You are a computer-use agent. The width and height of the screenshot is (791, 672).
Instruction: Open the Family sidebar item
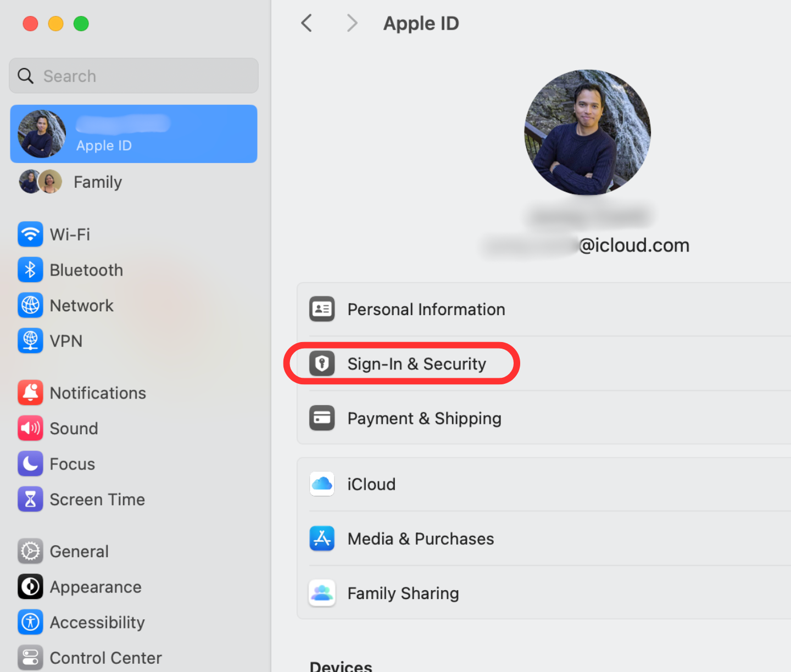[133, 182]
